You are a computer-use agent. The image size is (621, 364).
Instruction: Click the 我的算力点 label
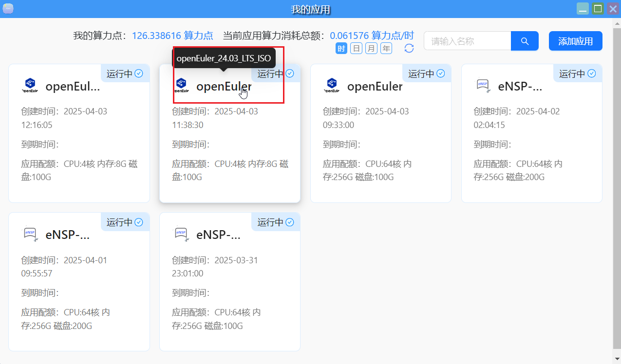(99, 36)
